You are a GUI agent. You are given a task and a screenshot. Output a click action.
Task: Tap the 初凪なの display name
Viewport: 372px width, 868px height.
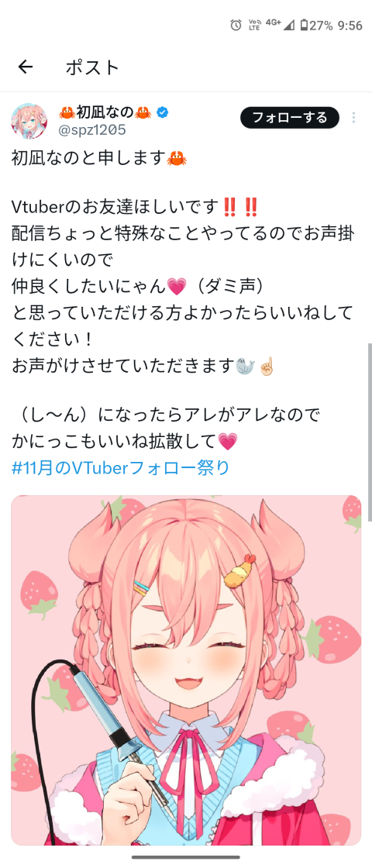pos(105,112)
